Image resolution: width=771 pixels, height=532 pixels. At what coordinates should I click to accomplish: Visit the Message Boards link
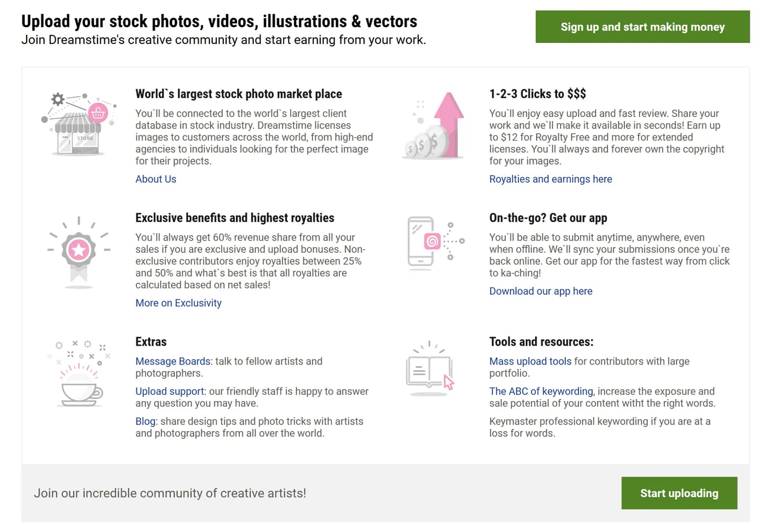pos(173,362)
